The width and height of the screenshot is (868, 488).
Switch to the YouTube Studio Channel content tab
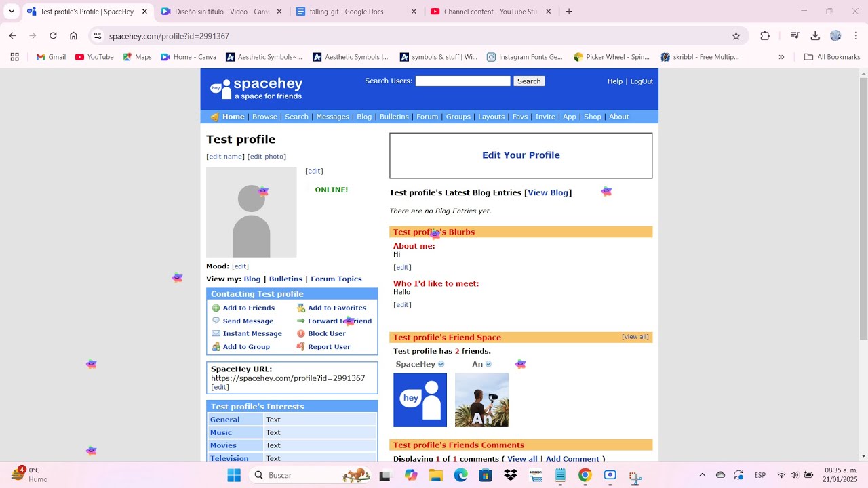(491, 12)
